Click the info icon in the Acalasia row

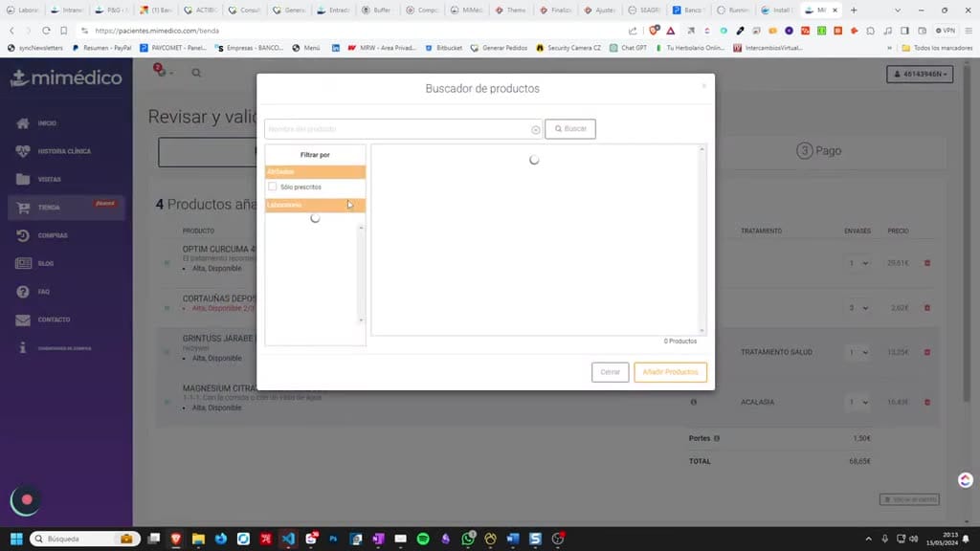[x=694, y=403]
